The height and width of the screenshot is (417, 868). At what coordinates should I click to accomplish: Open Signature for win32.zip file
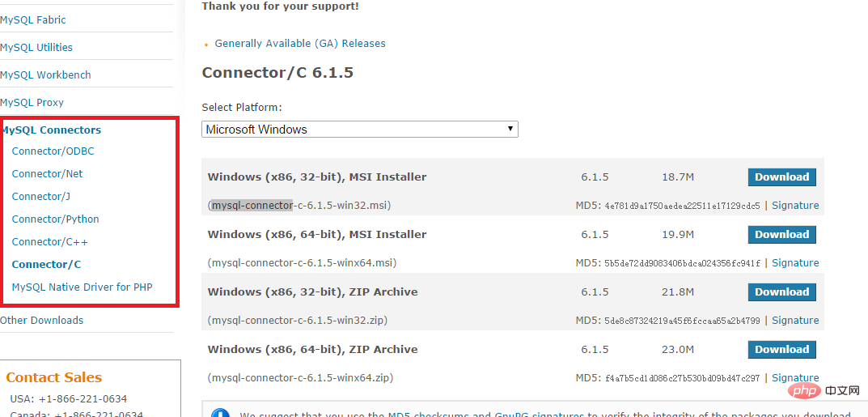[x=795, y=321]
